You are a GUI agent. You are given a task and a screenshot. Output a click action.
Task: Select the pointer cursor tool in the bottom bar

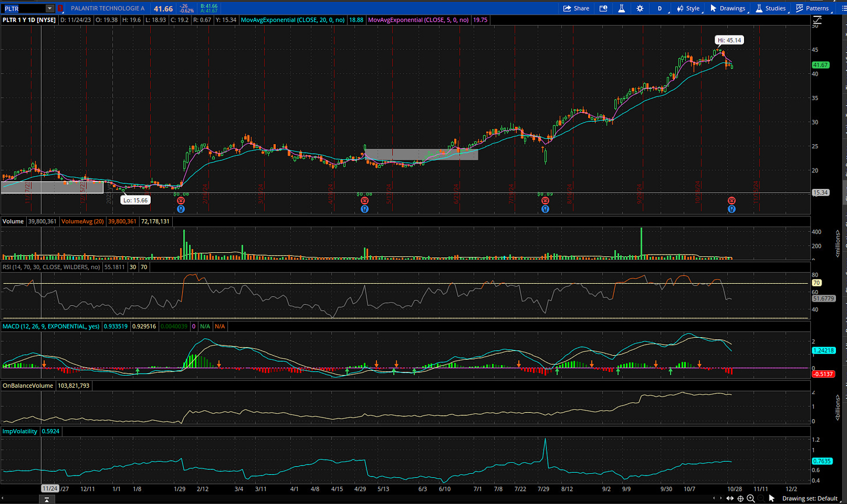[772, 498]
